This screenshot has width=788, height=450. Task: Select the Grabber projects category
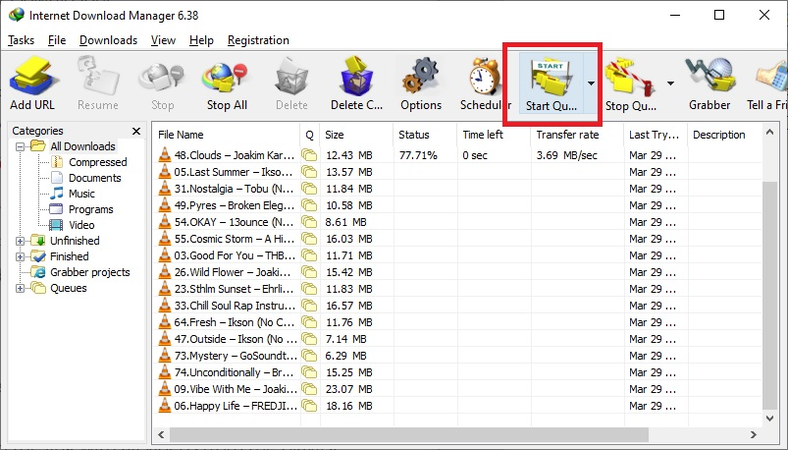(x=90, y=272)
